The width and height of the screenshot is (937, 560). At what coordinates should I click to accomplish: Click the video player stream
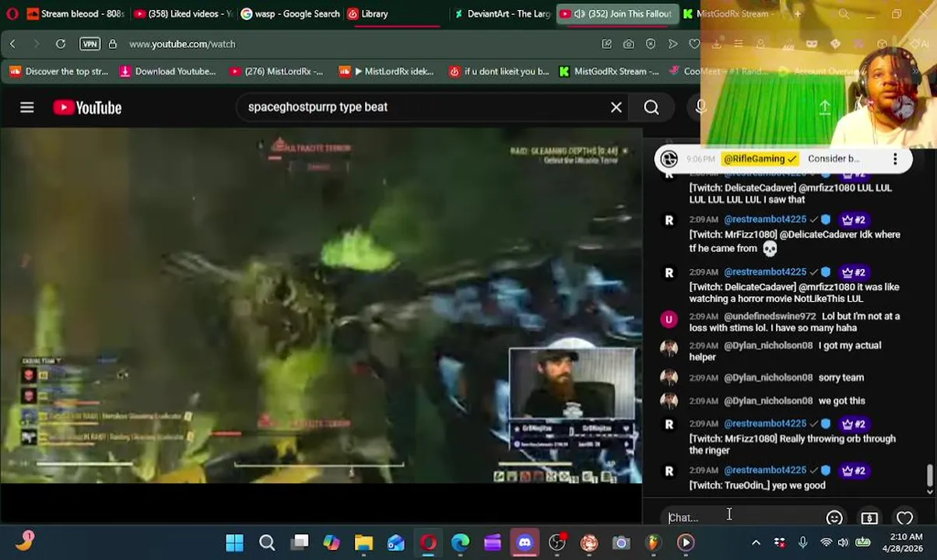[321, 307]
